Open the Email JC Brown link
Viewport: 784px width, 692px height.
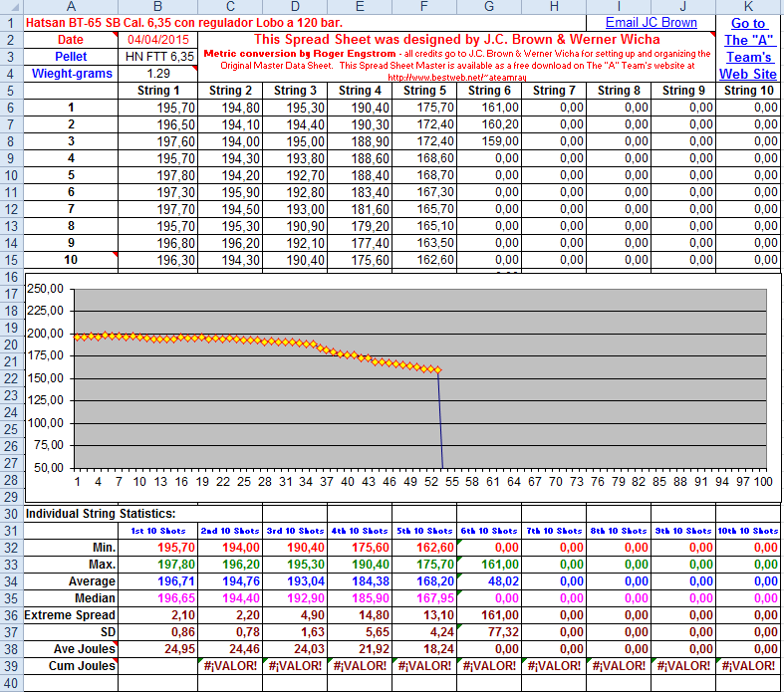point(651,22)
